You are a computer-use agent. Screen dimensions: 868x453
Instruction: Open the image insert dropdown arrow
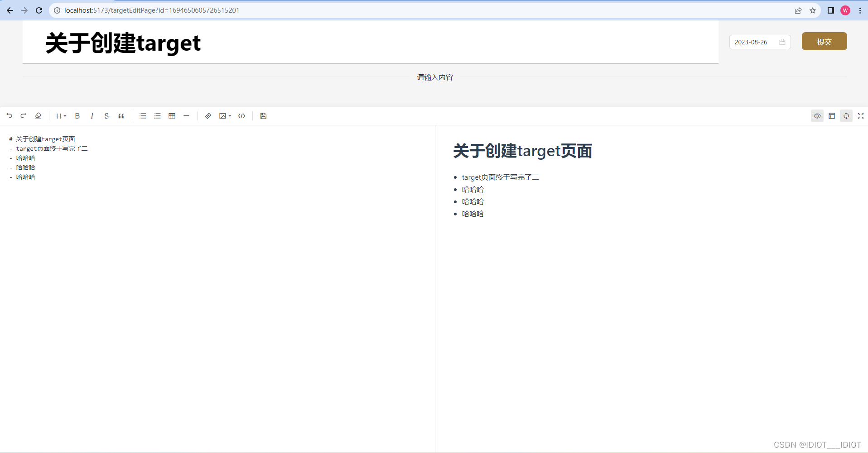230,116
